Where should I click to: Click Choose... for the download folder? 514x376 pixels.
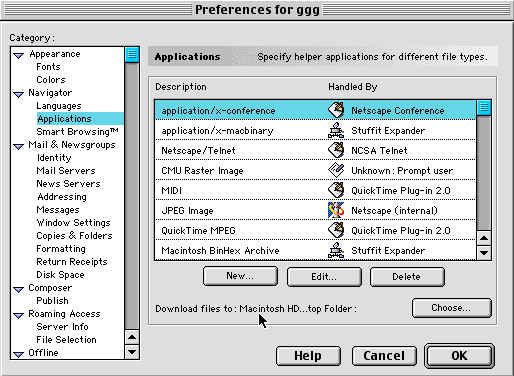coord(452,308)
